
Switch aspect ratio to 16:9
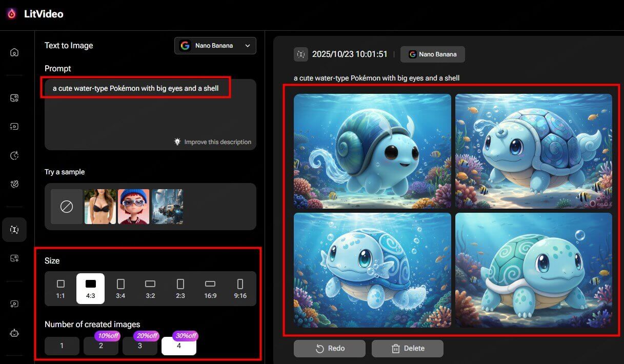click(x=210, y=288)
